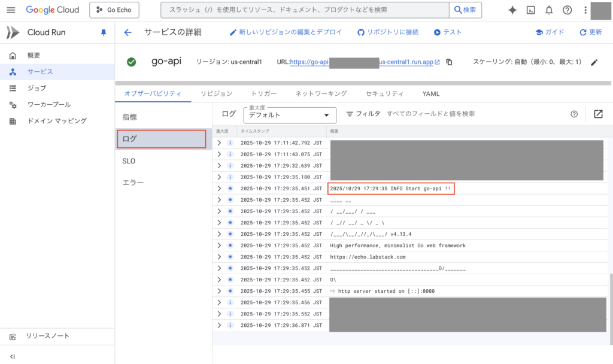Pin the Cloud Run product
Screen dimensions: 613x364
(103, 33)
